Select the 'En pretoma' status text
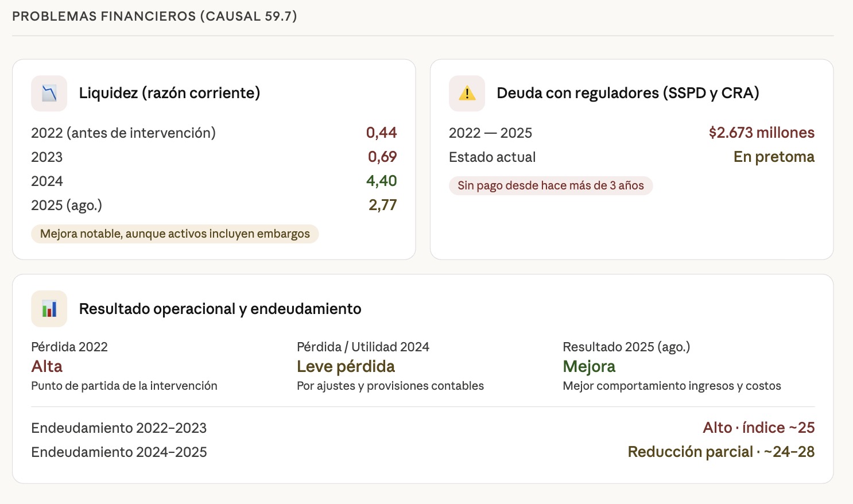 (773, 157)
